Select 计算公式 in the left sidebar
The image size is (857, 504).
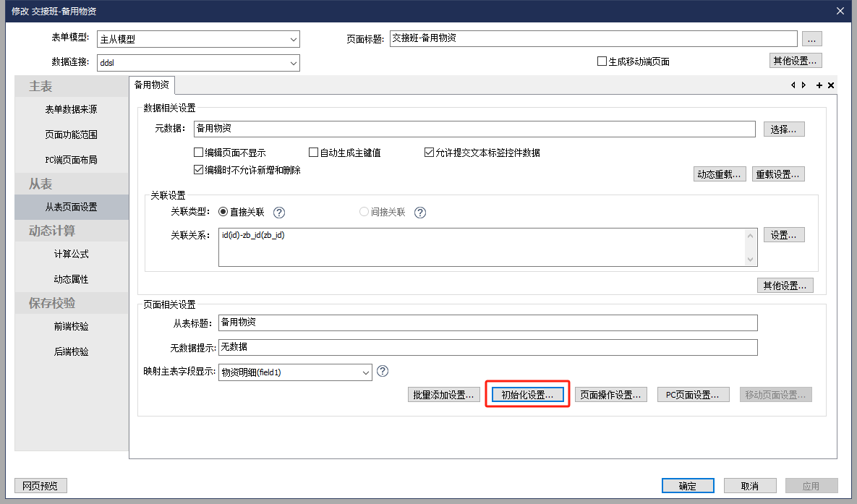tap(71, 254)
